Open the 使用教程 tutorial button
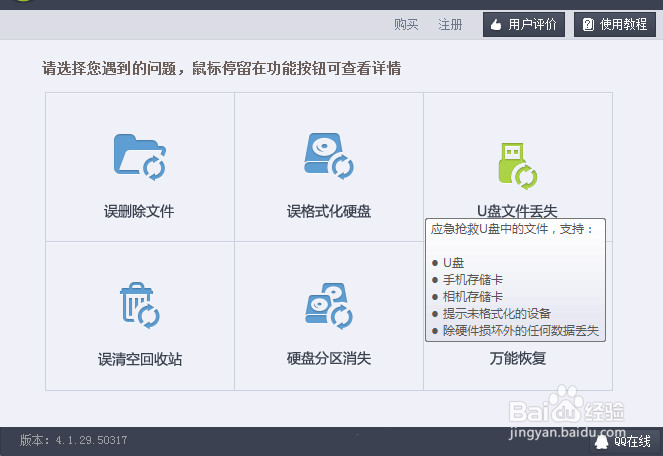663x456 pixels. 615,25
